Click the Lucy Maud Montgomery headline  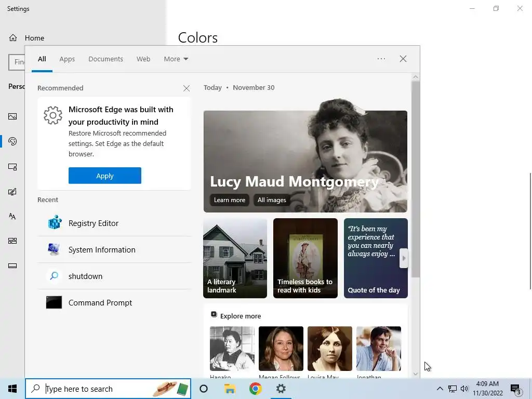point(294,181)
